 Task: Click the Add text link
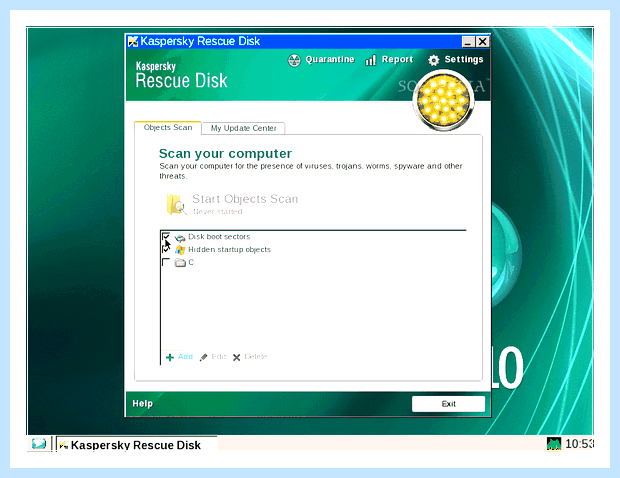[185, 357]
